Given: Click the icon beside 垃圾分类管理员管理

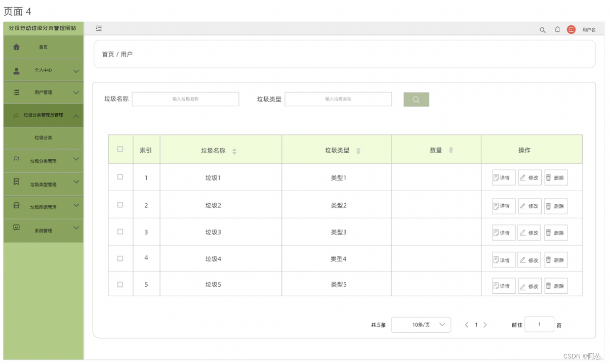Looking at the screenshot, I should [x=16, y=116].
